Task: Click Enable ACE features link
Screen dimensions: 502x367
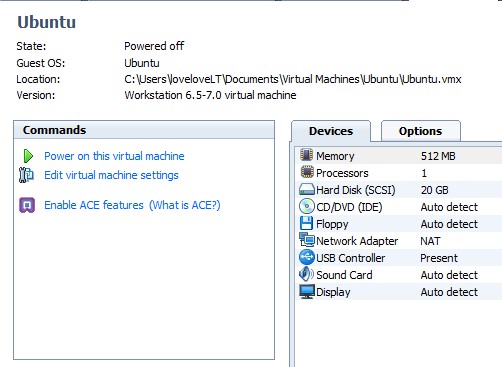Action: click(x=94, y=205)
